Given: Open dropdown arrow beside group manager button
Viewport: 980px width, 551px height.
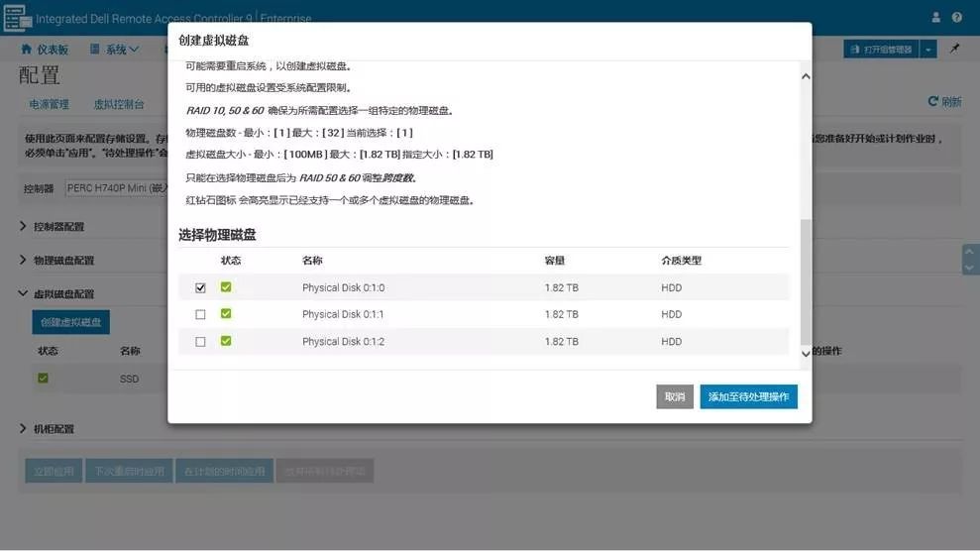Looking at the screenshot, I should tap(928, 50).
